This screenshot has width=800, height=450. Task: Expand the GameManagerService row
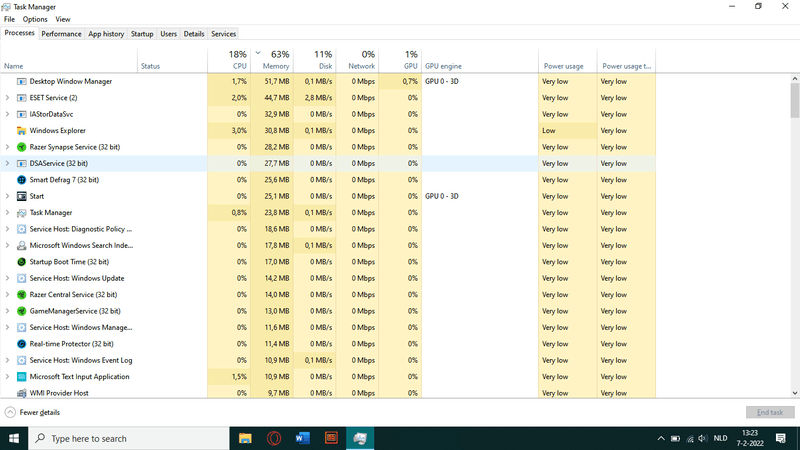pos(7,311)
